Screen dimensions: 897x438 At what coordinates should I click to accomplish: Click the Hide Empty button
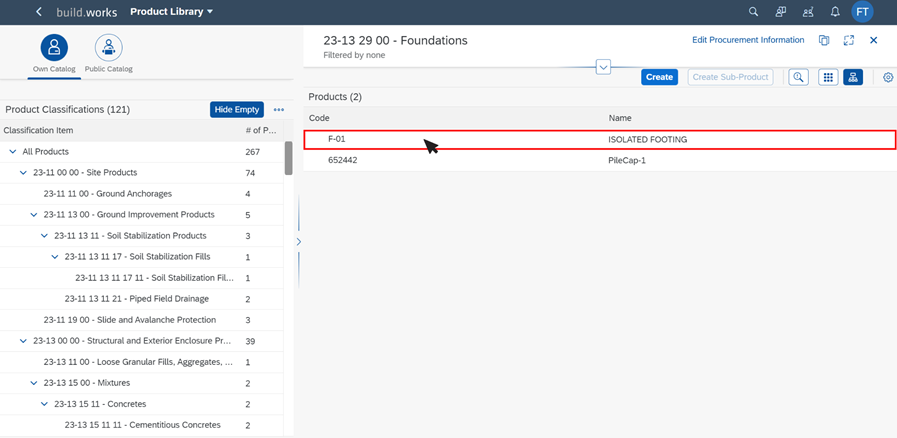click(x=237, y=110)
